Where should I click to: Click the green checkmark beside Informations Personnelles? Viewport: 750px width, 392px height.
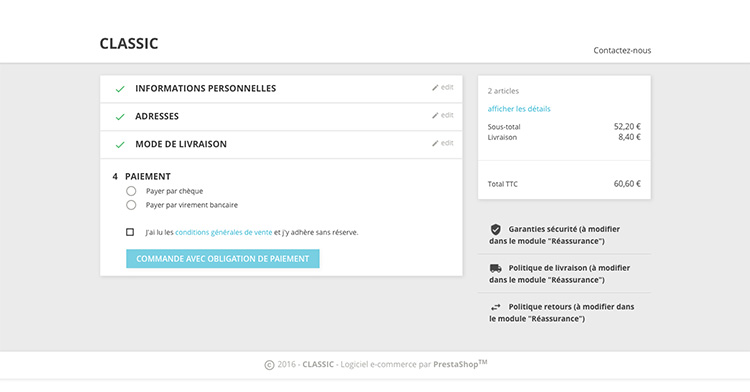120,89
